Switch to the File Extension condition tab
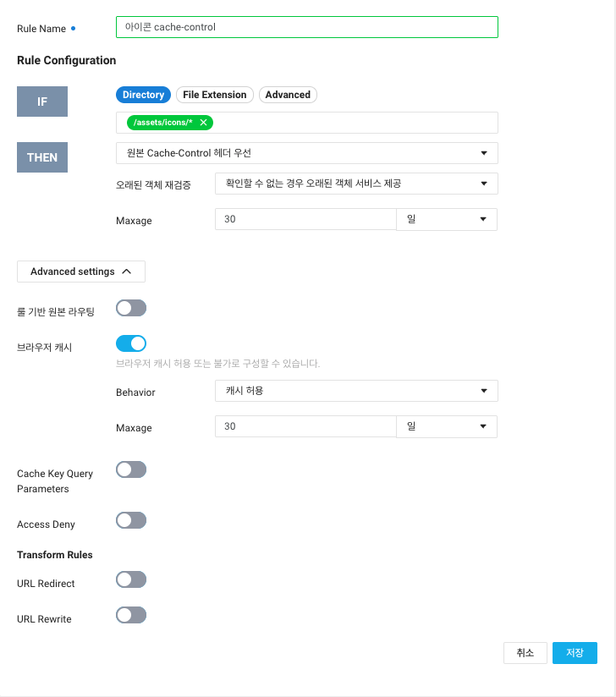The image size is (616, 697). (x=214, y=94)
